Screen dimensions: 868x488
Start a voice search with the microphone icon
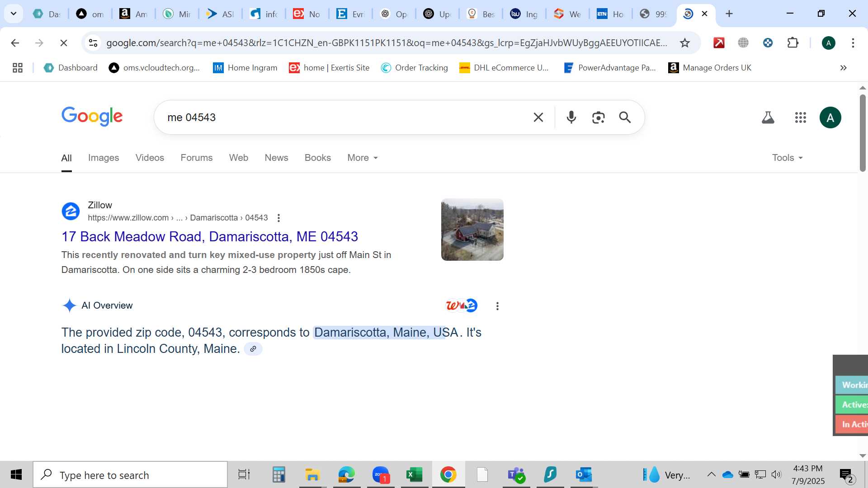[x=571, y=117]
